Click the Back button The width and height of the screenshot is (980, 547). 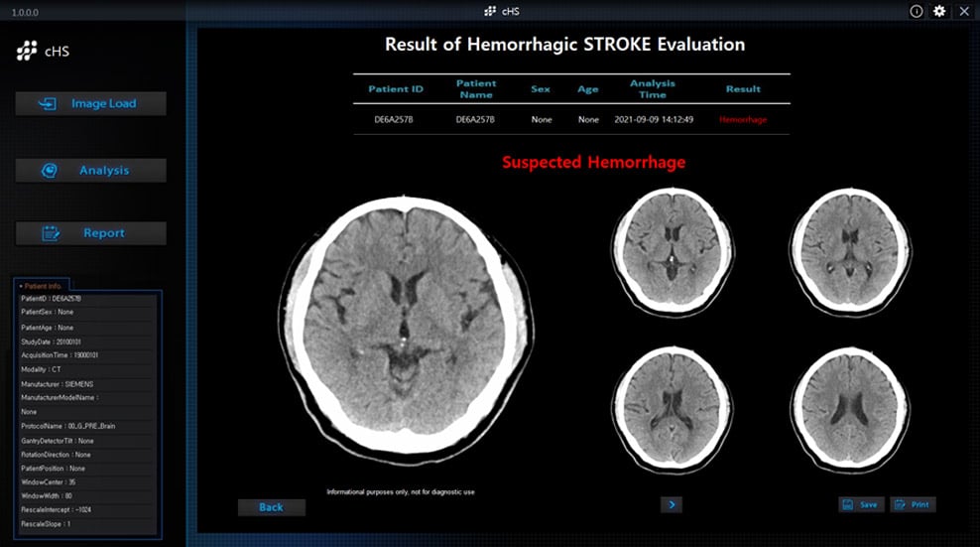coord(271,507)
